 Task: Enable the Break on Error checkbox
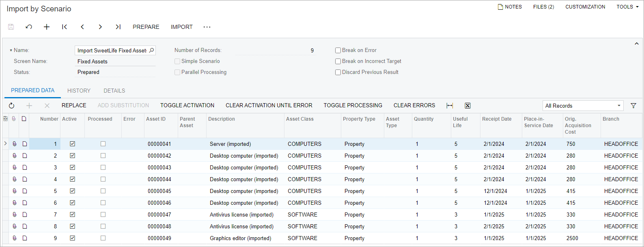click(338, 50)
